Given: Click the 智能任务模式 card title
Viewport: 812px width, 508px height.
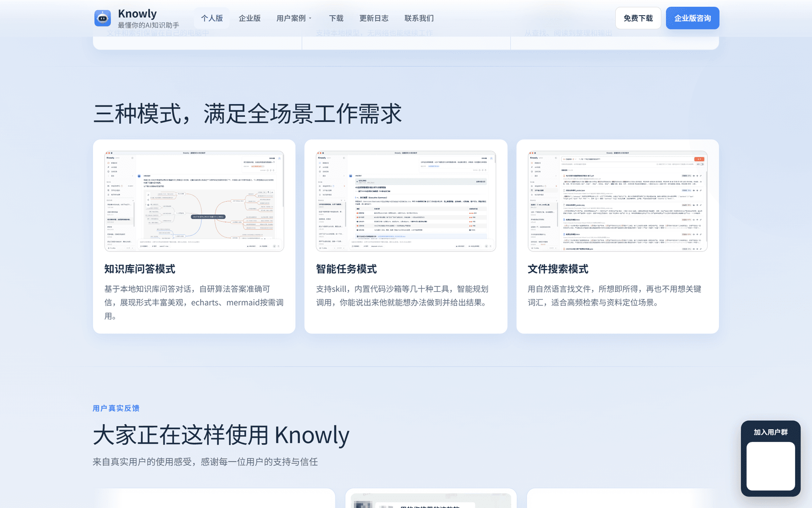Looking at the screenshot, I should click(346, 269).
